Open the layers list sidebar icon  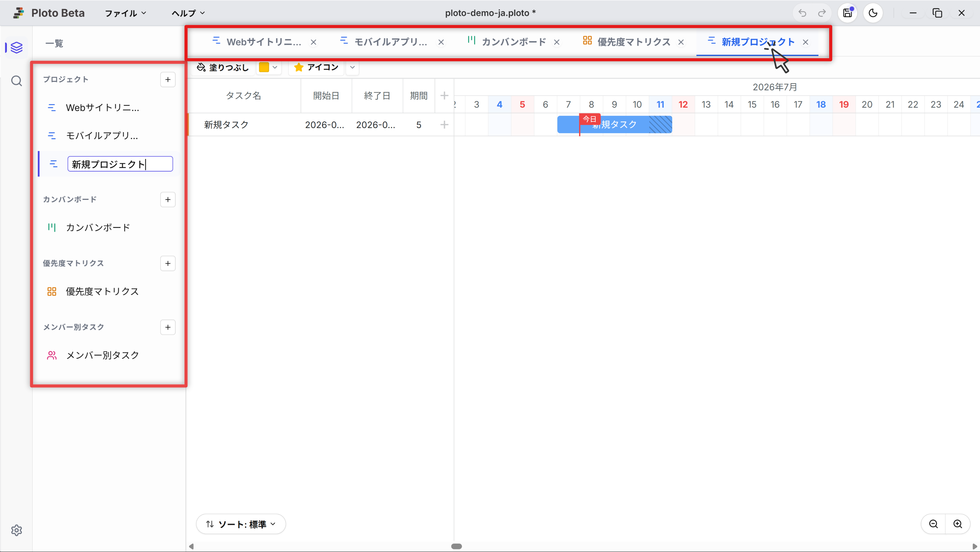click(x=16, y=48)
